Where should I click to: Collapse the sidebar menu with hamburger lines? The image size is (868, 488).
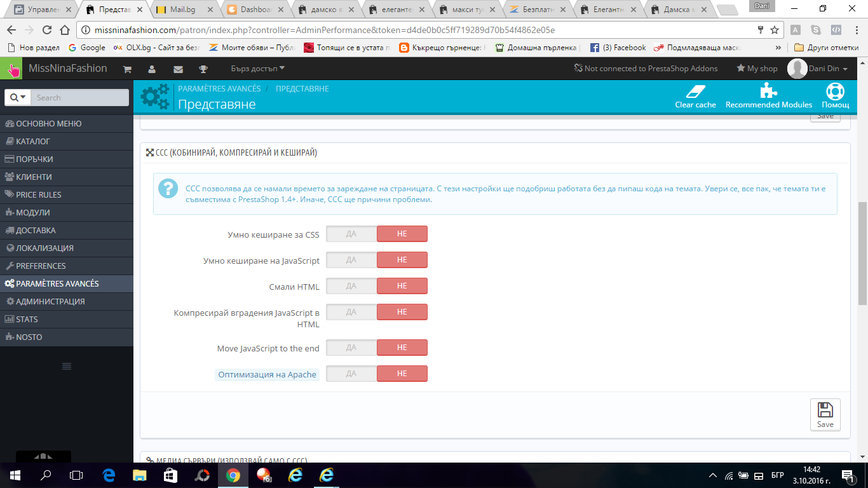click(x=67, y=366)
